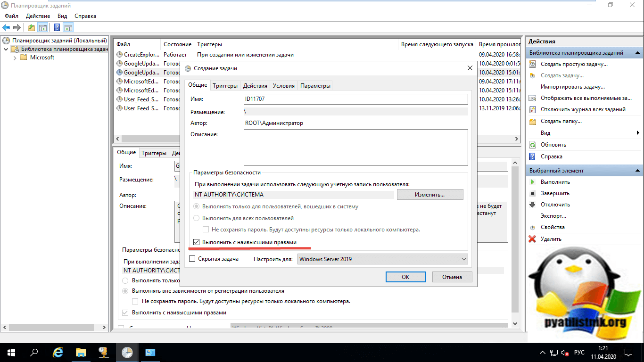Open the 'Настроить для' Windows Server 2019 dropdown
This screenshot has height=362, width=644.
(382, 259)
